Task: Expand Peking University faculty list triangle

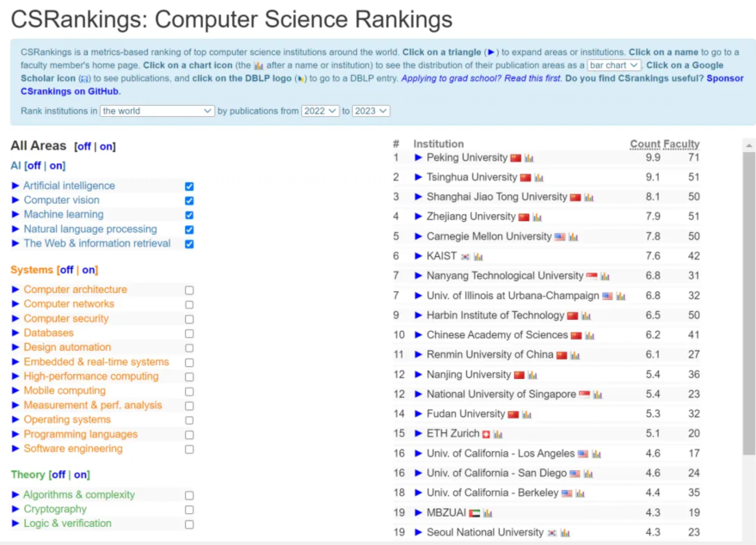Action: coord(418,157)
